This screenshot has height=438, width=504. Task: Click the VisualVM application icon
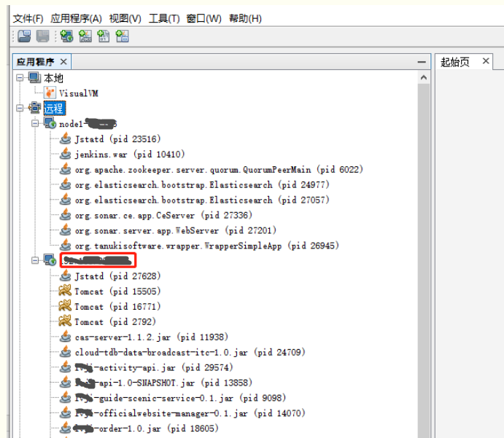pyautogui.click(x=50, y=93)
